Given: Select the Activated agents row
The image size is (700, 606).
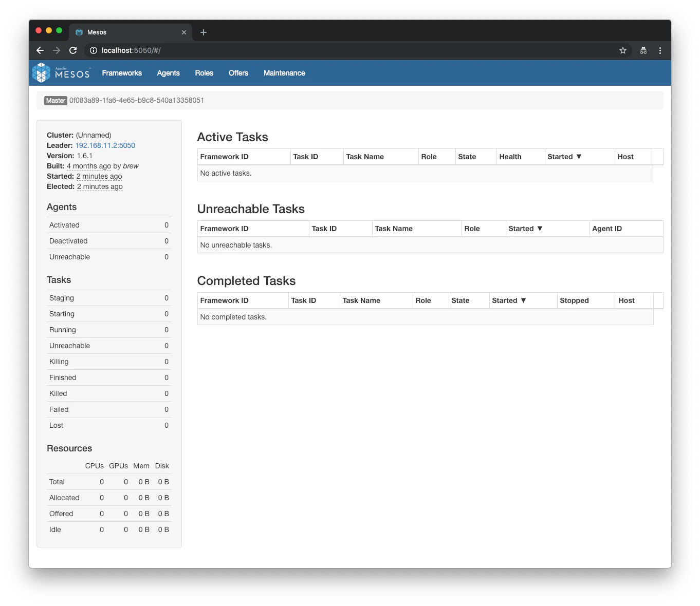Looking at the screenshot, I should coord(109,225).
